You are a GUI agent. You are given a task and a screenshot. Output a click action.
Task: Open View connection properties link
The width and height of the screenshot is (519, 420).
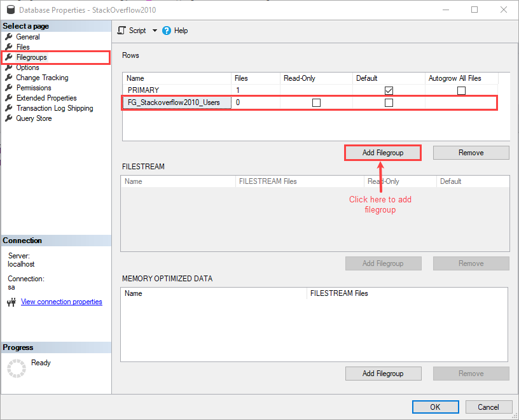[x=62, y=302]
